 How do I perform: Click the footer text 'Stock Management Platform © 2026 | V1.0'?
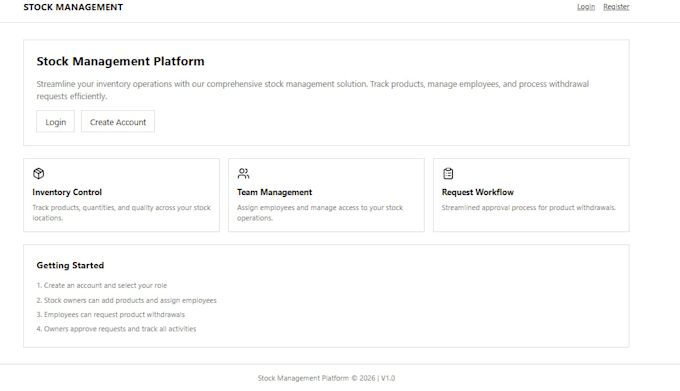point(326,378)
